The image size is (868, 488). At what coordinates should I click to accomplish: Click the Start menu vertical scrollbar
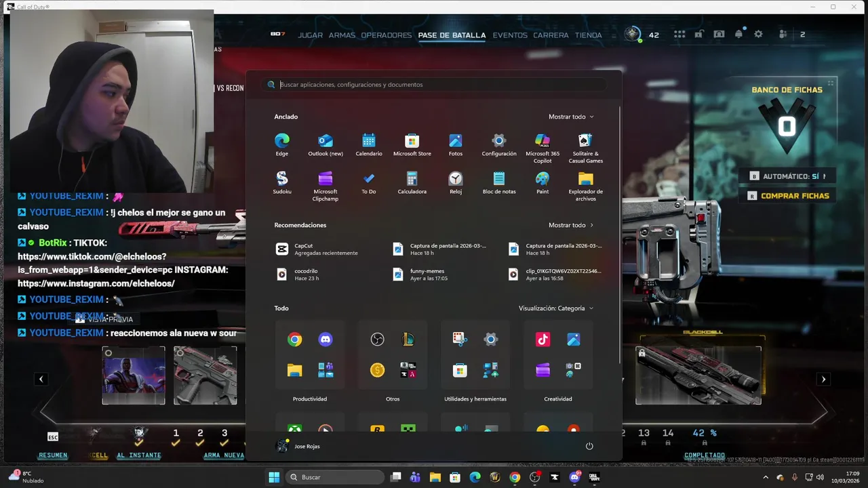pyautogui.click(x=620, y=234)
